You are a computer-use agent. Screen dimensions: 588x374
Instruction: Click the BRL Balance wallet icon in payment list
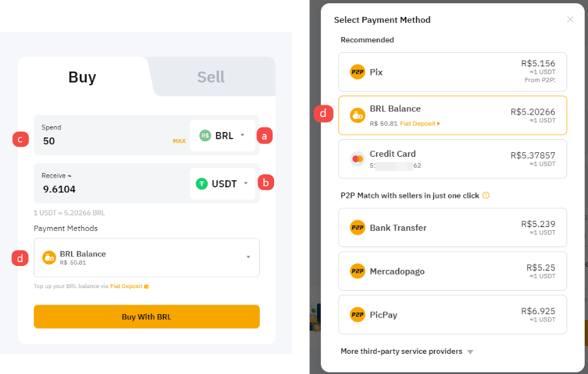tap(357, 115)
